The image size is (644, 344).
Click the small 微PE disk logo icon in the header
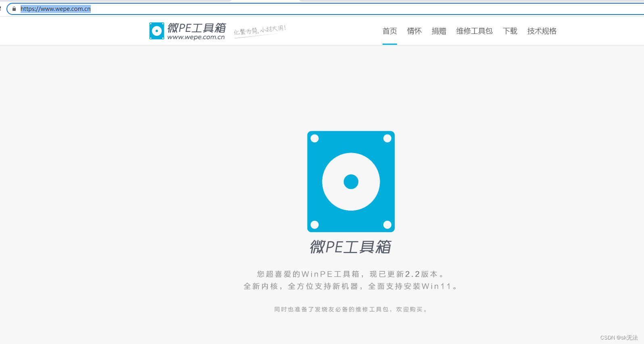pos(157,31)
